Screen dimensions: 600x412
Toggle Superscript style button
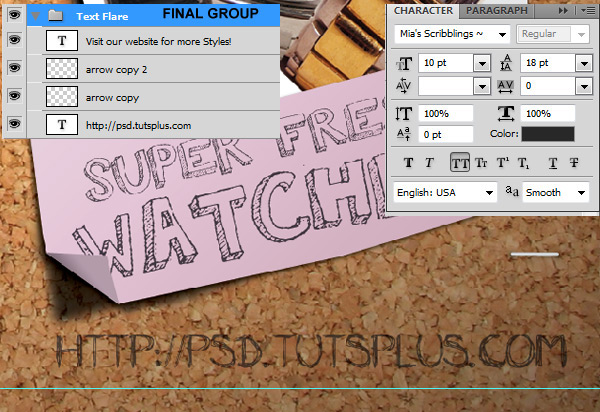502,163
